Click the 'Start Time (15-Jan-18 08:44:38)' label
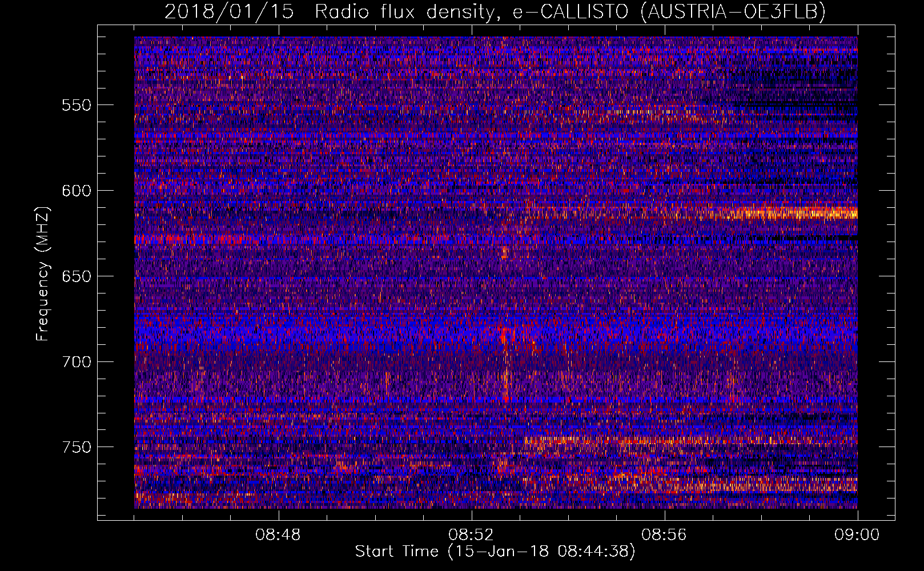Viewport: 924px width, 571px height. click(495, 552)
